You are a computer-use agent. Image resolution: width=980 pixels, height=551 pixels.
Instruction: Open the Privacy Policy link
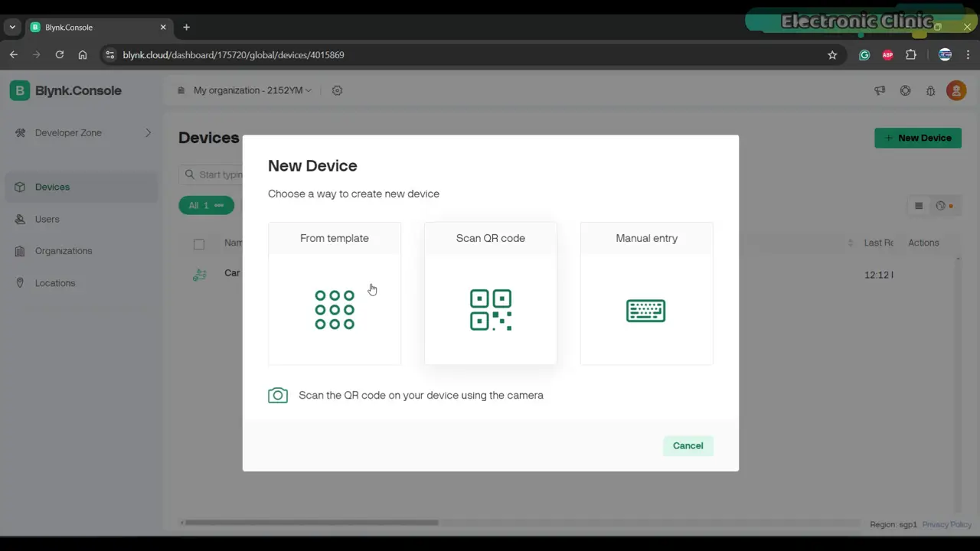point(947,524)
